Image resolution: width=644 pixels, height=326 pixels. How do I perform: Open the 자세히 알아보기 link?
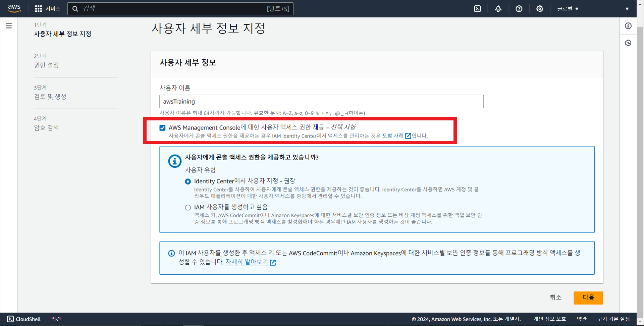[250, 262]
